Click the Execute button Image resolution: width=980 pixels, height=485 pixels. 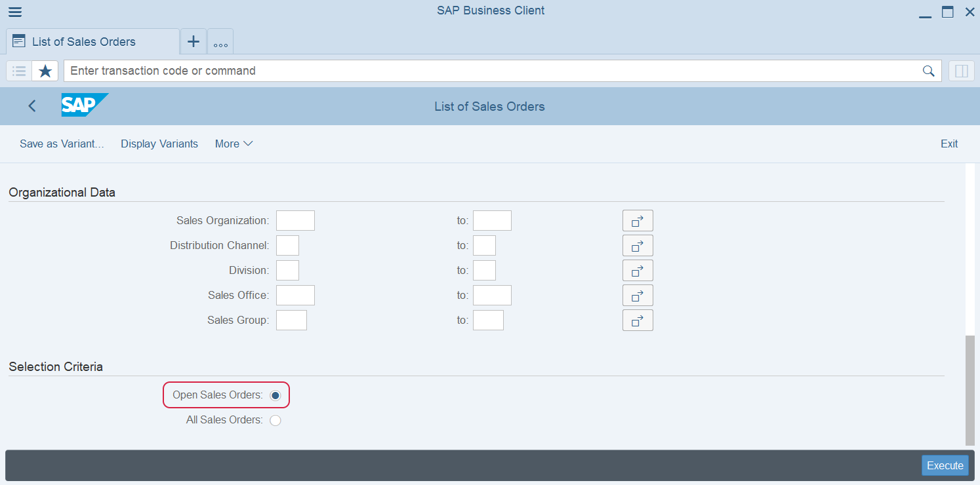click(x=945, y=465)
